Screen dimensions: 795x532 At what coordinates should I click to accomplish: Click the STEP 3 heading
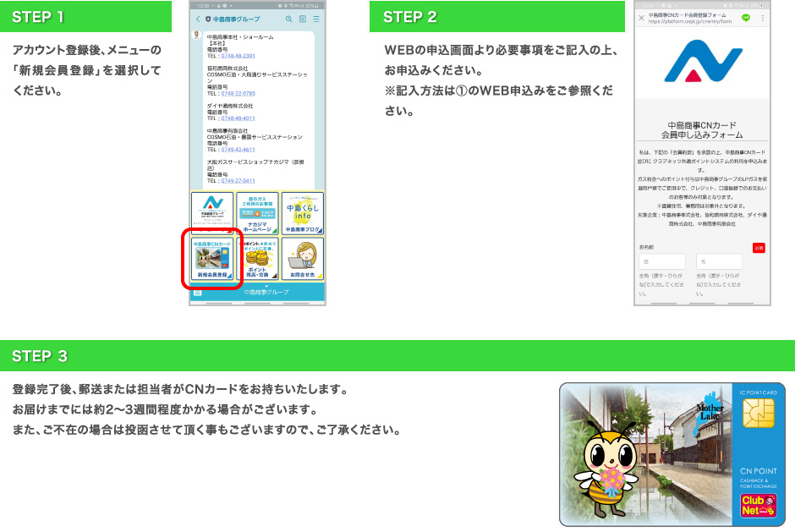click(40, 356)
